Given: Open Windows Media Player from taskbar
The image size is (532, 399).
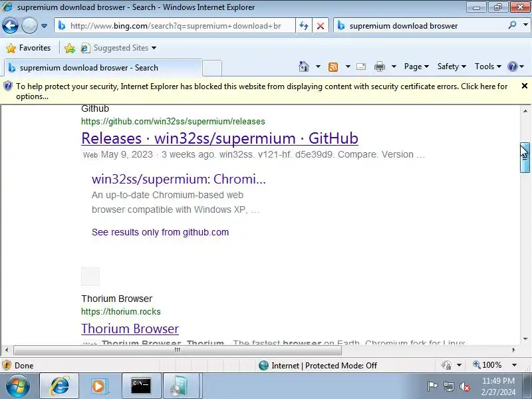Looking at the screenshot, I should (x=98, y=386).
